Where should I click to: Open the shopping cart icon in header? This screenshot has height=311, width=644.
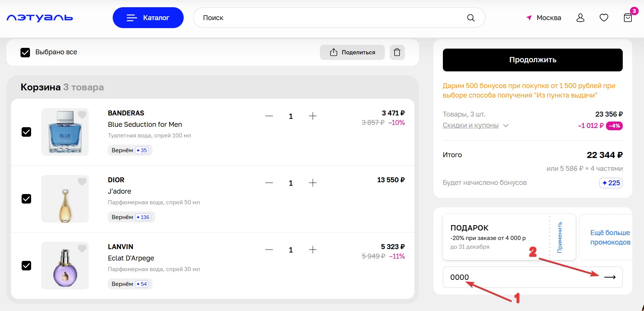628,18
